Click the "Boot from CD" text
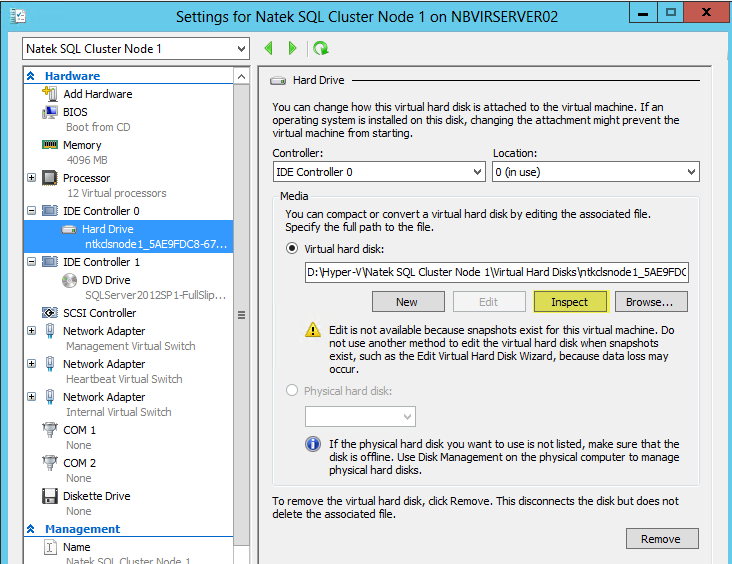 click(x=98, y=127)
